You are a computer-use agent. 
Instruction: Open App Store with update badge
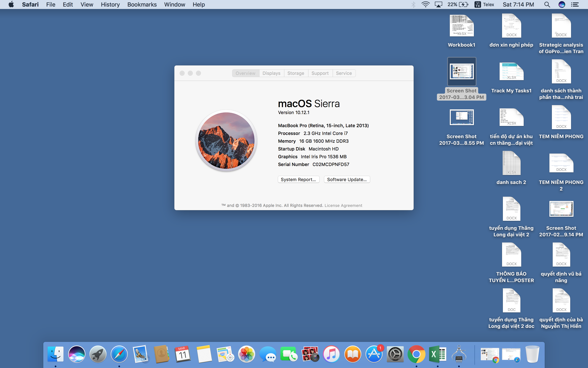click(x=374, y=354)
